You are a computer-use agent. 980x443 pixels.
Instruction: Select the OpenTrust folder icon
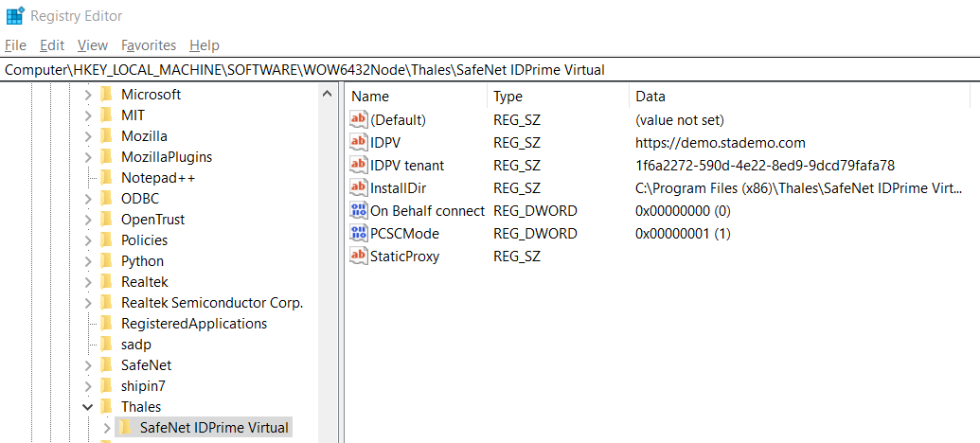coord(106,220)
